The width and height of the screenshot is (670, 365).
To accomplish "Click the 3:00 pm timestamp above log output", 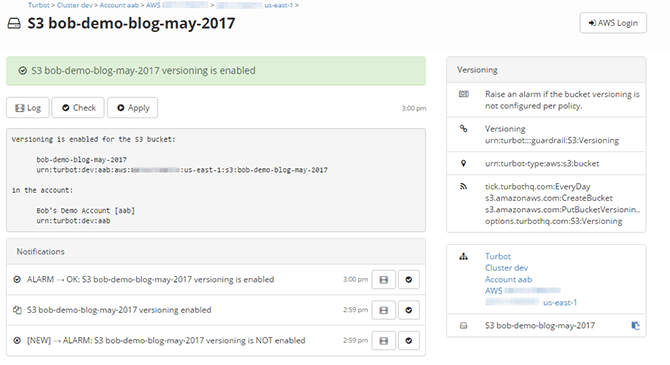I will 414,109.
